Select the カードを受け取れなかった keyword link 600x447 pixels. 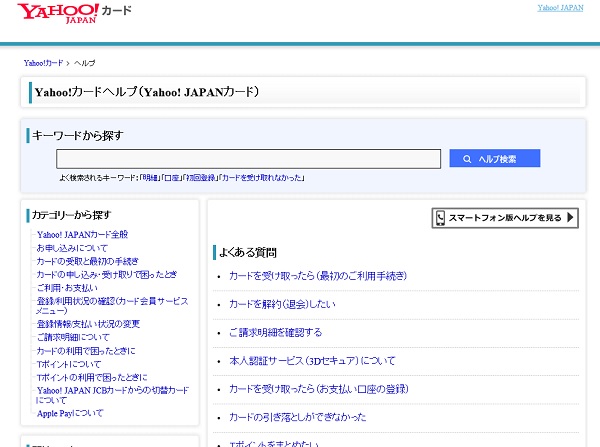[x=262, y=178]
